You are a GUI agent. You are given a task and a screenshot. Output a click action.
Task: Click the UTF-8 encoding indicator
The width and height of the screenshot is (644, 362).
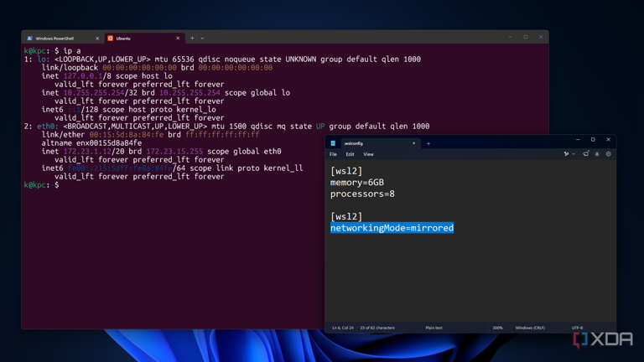(x=577, y=328)
